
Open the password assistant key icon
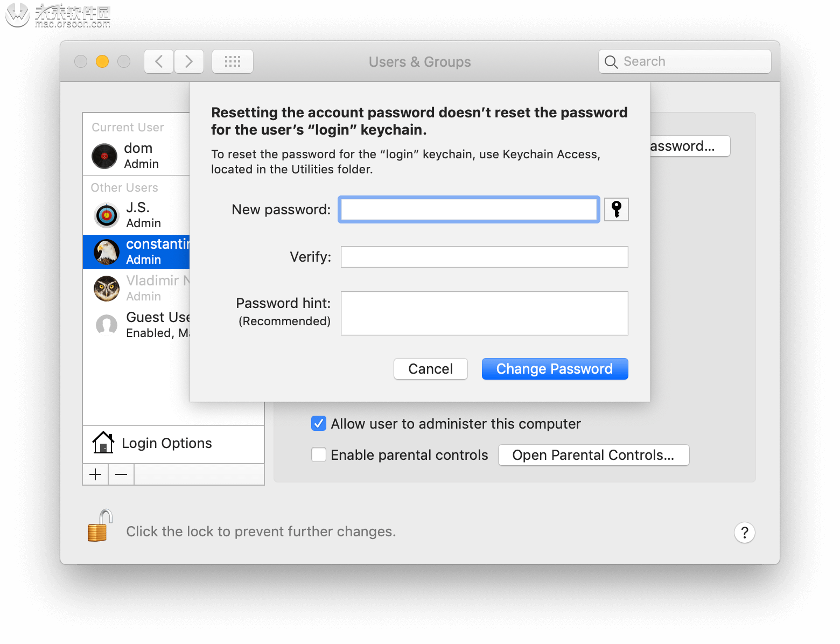(x=617, y=209)
